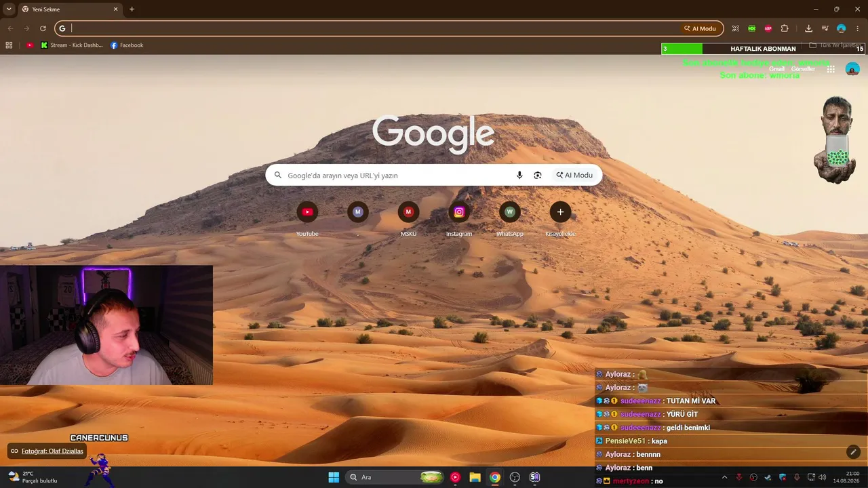Open the Chrome profile avatar in the toolbar
The height and width of the screenshot is (488, 868).
click(x=841, y=28)
